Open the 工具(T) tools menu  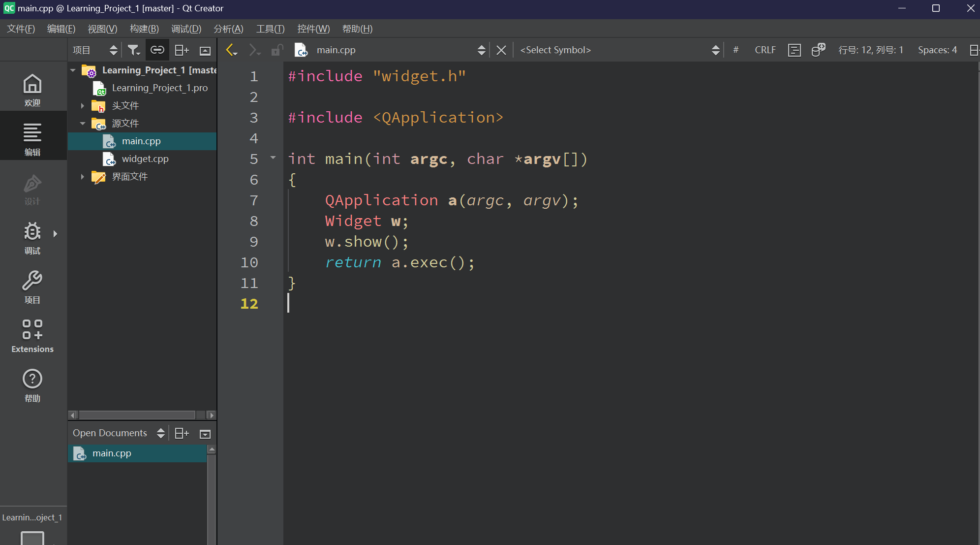(270, 29)
